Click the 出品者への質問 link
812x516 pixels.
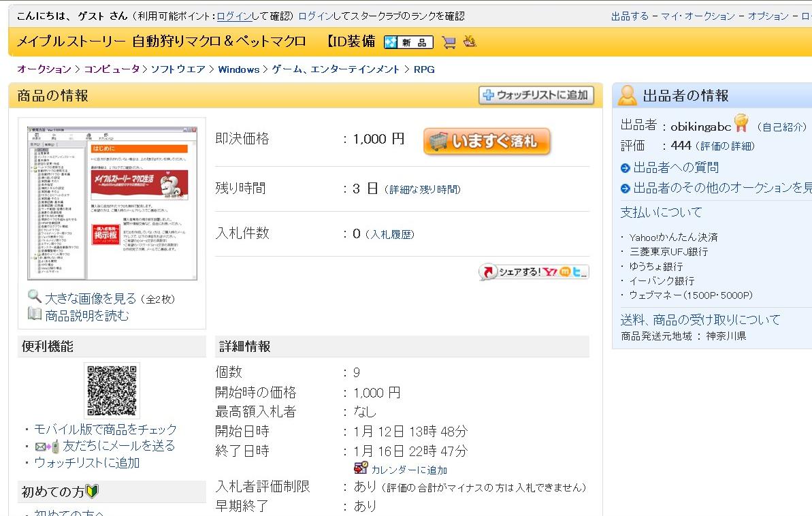click(x=676, y=168)
